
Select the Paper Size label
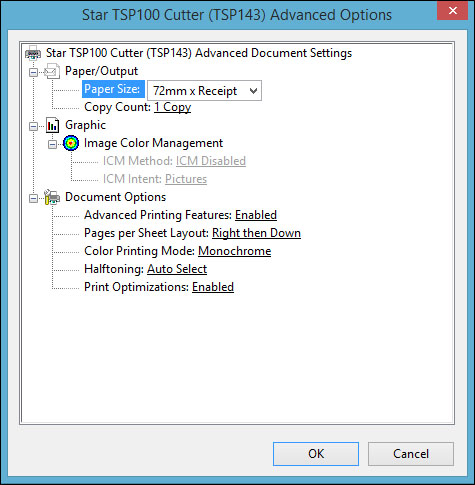click(x=113, y=89)
